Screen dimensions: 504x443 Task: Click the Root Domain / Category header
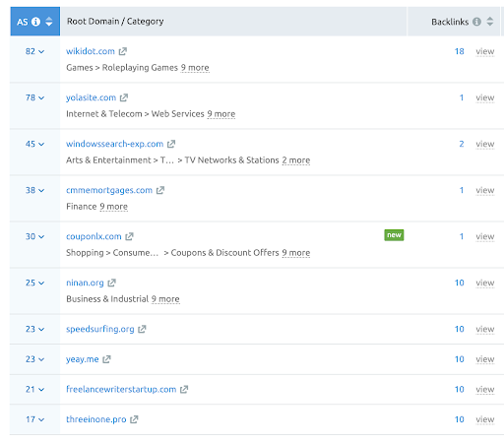[x=115, y=22]
